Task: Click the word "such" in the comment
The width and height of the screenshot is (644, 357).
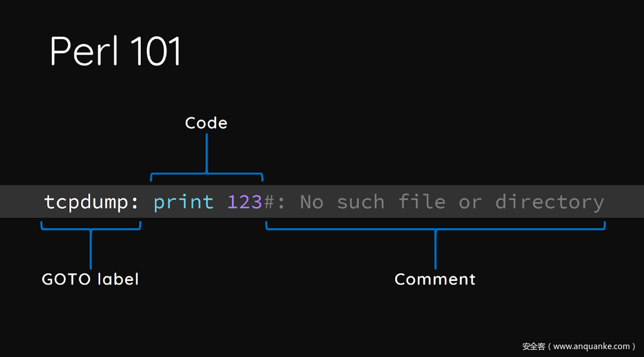Action: 360,202
